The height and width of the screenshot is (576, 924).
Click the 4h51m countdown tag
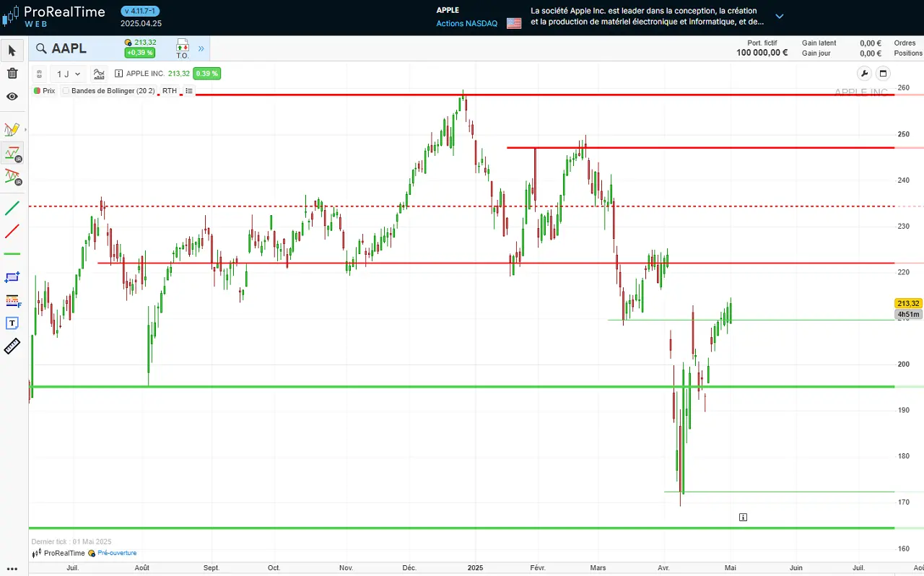[908, 315]
